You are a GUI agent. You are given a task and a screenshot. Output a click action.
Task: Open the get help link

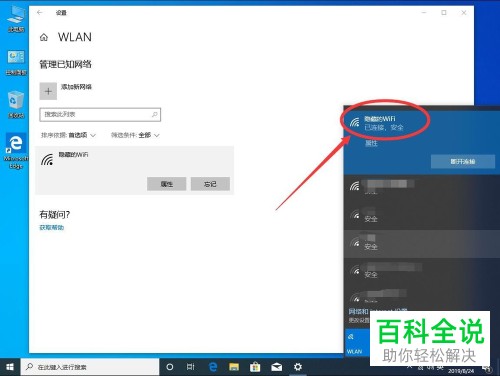(52, 228)
